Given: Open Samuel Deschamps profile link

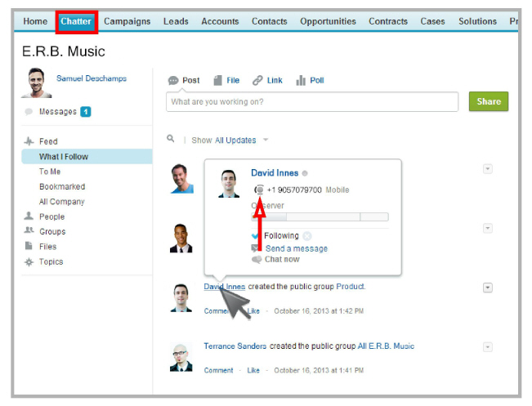Looking at the screenshot, I should tap(92, 78).
